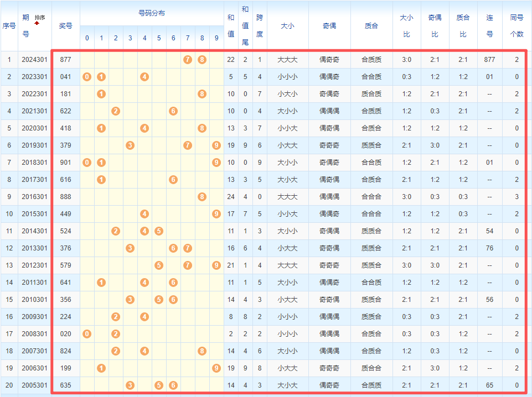
Task: Click orange ball 8 in row 2022301
Action: tap(202, 94)
